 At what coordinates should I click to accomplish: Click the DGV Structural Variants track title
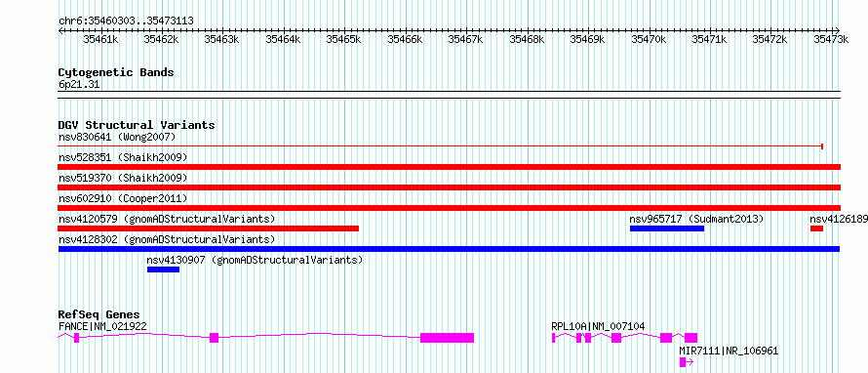137,125
